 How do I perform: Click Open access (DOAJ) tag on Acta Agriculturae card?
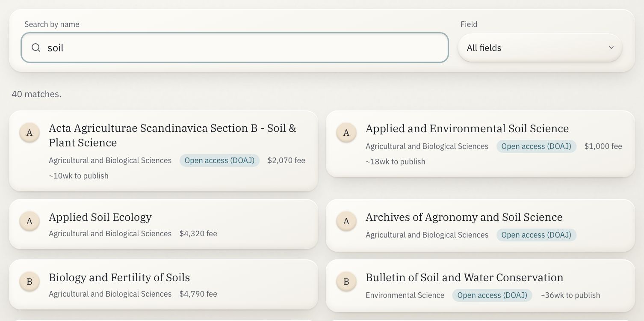[219, 160]
